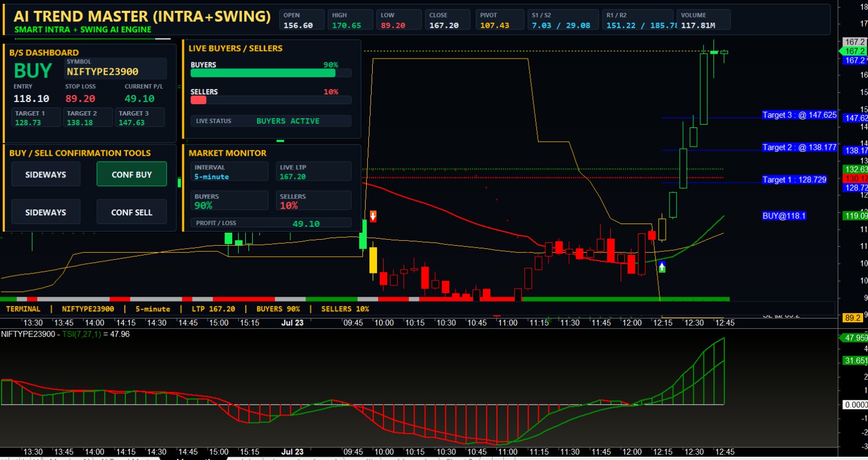Click the TARGET 2 box 138.18
The image size is (868, 460).
(x=88, y=117)
